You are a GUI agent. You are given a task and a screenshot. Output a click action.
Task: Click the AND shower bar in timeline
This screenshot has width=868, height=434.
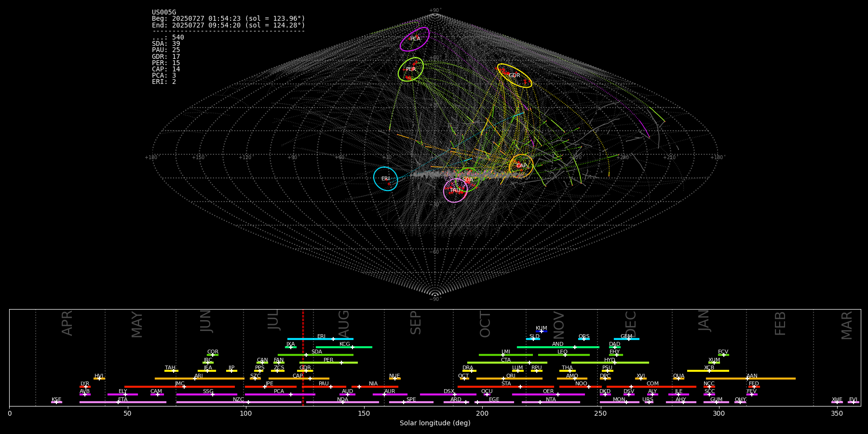558,347
